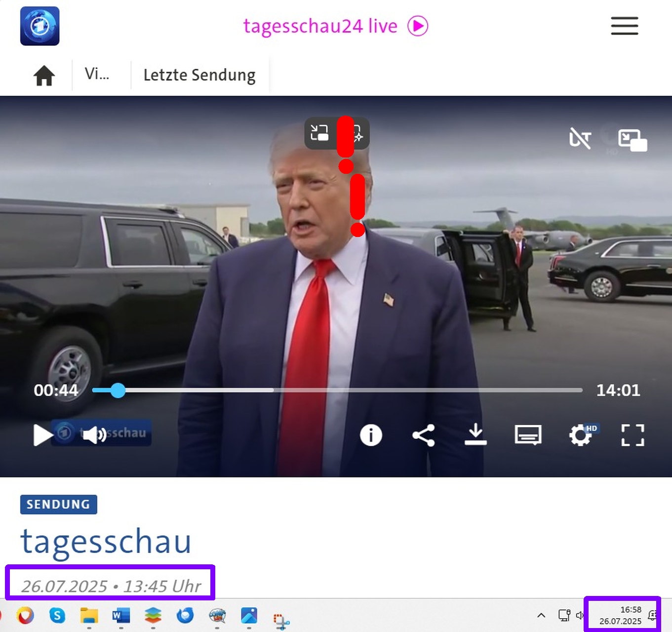Enter fullscreen mode
This screenshot has width=672, height=632.
coord(632,435)
